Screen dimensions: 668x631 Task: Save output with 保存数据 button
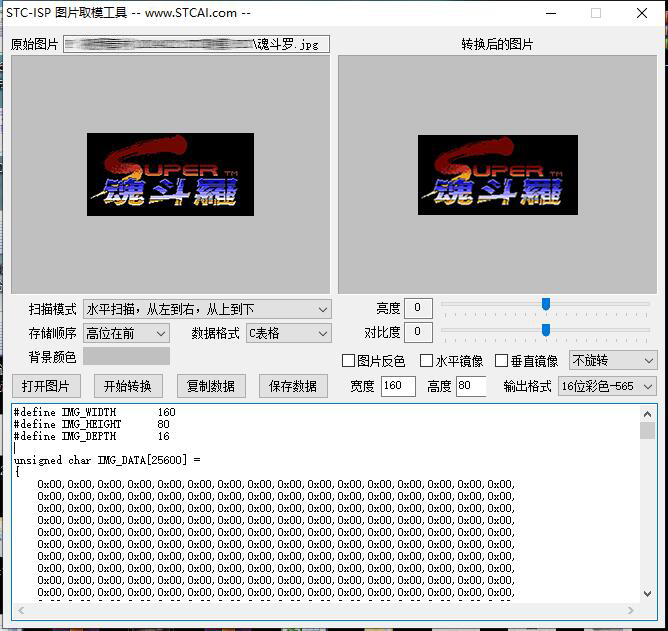point(293,386)
